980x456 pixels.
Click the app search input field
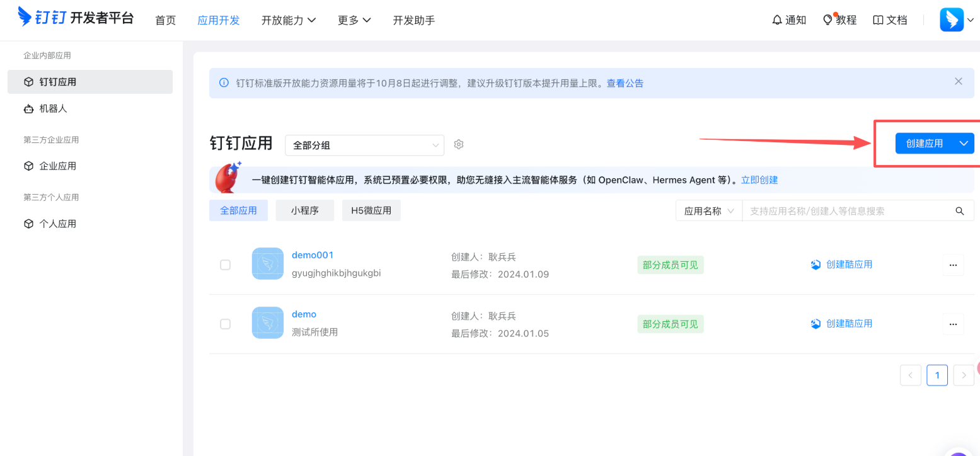[x=848, y=211]
